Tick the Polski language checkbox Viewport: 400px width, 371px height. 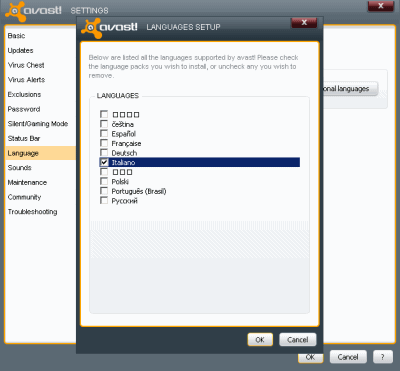[x=104, y=181]
